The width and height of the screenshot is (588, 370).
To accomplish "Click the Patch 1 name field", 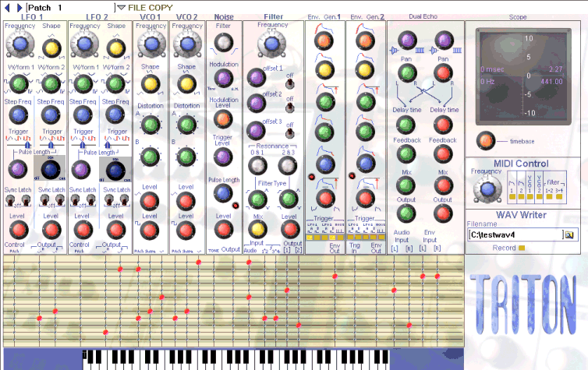I will click(69, 7).
